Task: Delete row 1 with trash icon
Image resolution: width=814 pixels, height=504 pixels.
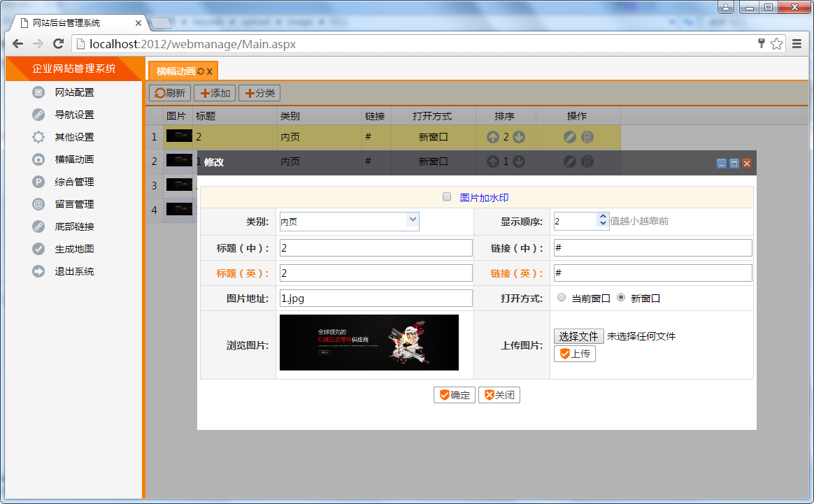Action: coord(587,137)
